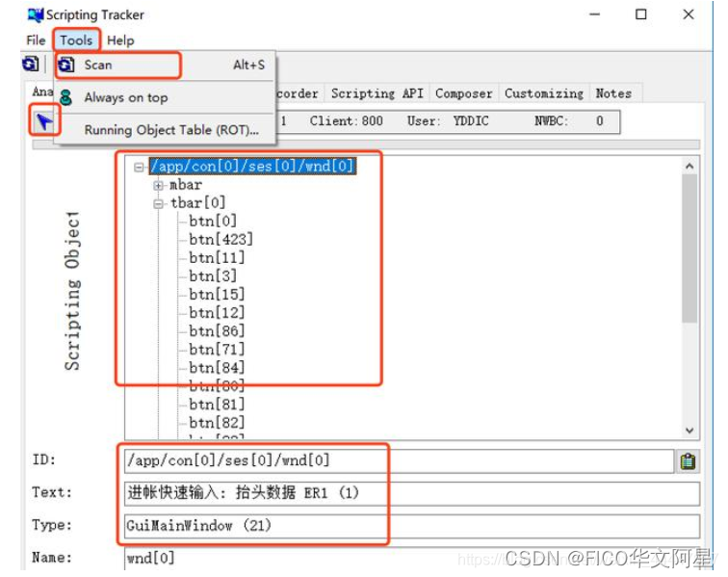Maximize the Scripting Tracker window

(640, 14)
